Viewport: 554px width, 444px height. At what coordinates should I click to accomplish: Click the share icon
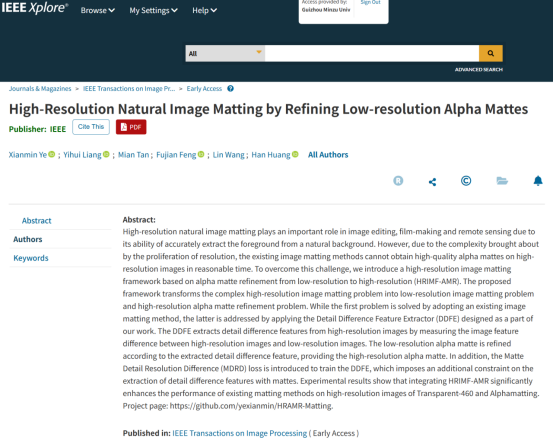tap(432, 182)
